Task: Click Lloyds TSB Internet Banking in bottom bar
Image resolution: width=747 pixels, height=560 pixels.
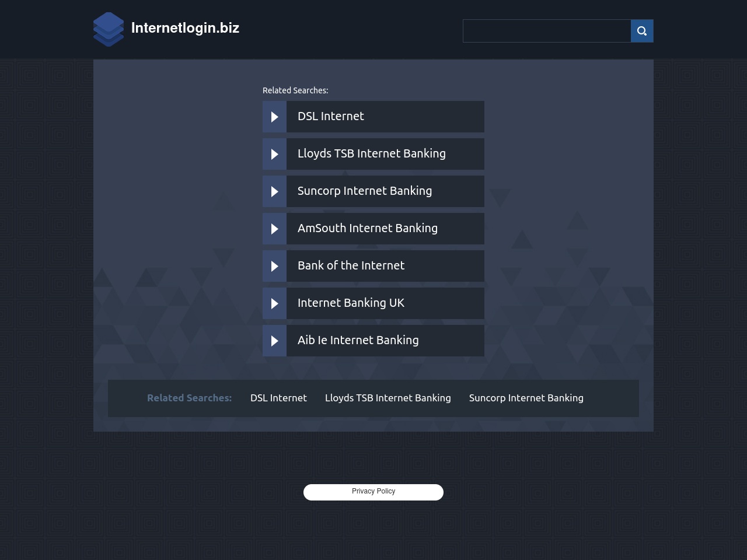Action: click(388, 398)
